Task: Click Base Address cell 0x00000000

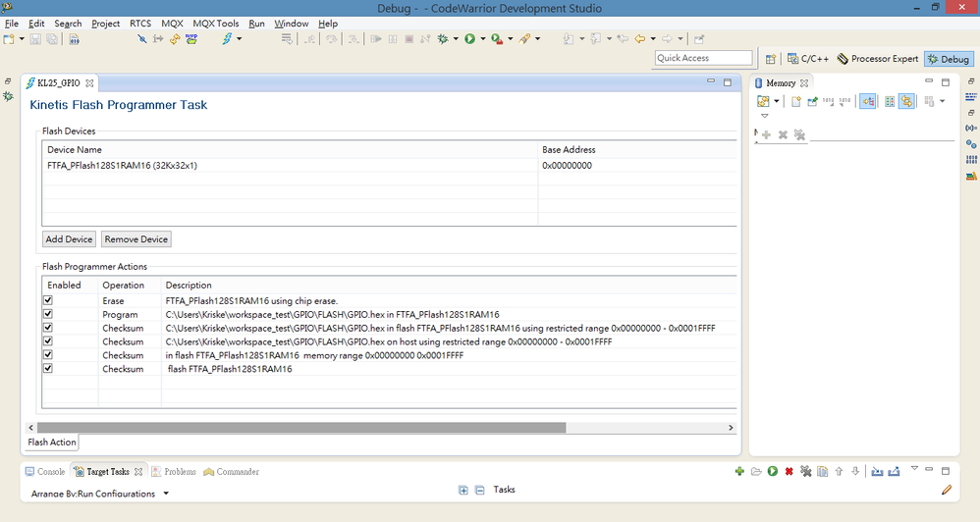Action: pyautogui.click(x=567, y=166)
